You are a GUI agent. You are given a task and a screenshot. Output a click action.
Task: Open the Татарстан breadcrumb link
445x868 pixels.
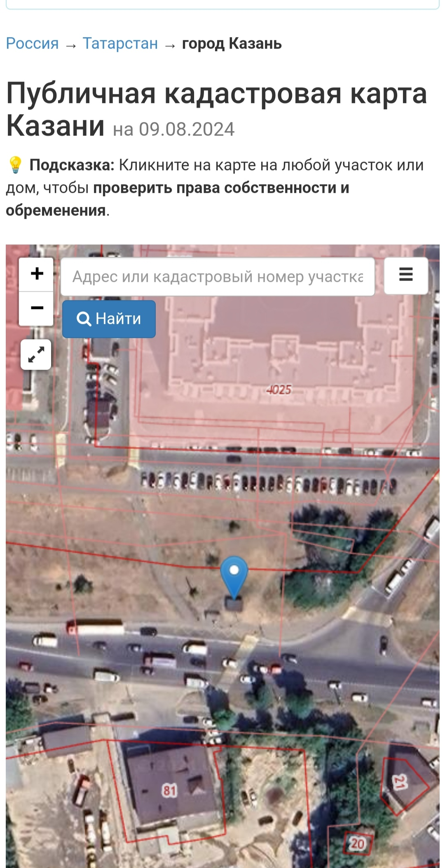click(x=120, y=43)
